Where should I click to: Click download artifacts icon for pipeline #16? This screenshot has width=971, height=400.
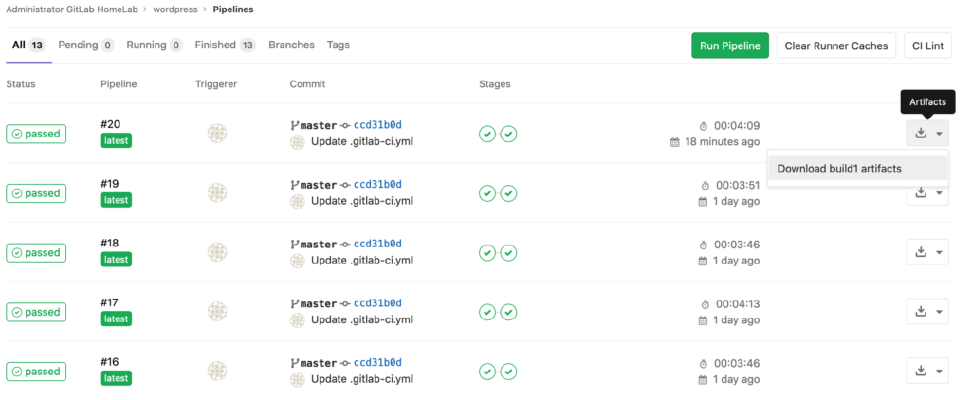pos(921,370)
